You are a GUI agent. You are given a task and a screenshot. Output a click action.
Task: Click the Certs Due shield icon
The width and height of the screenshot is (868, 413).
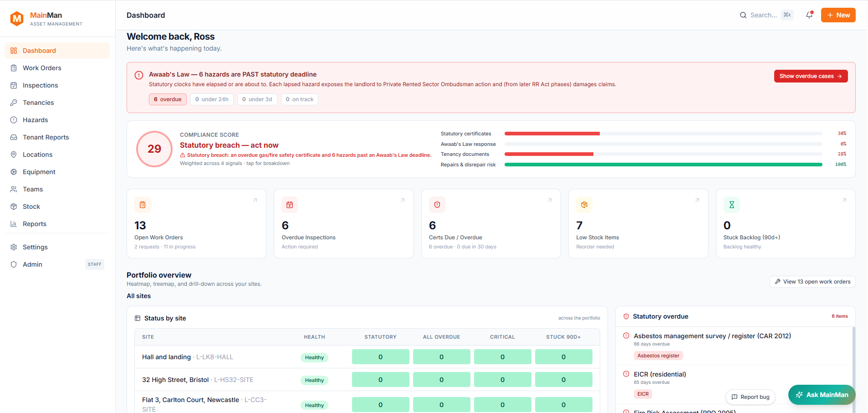(437, 205)
